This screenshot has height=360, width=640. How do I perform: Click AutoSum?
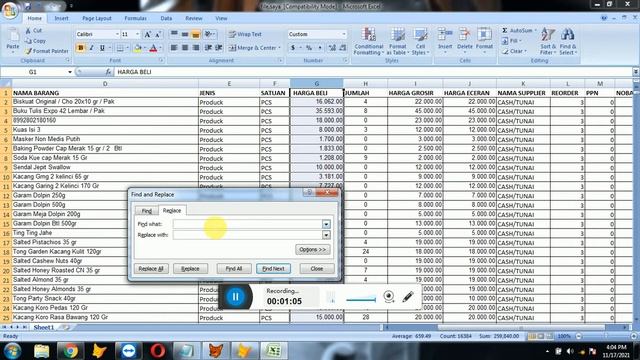click(518, 31)
